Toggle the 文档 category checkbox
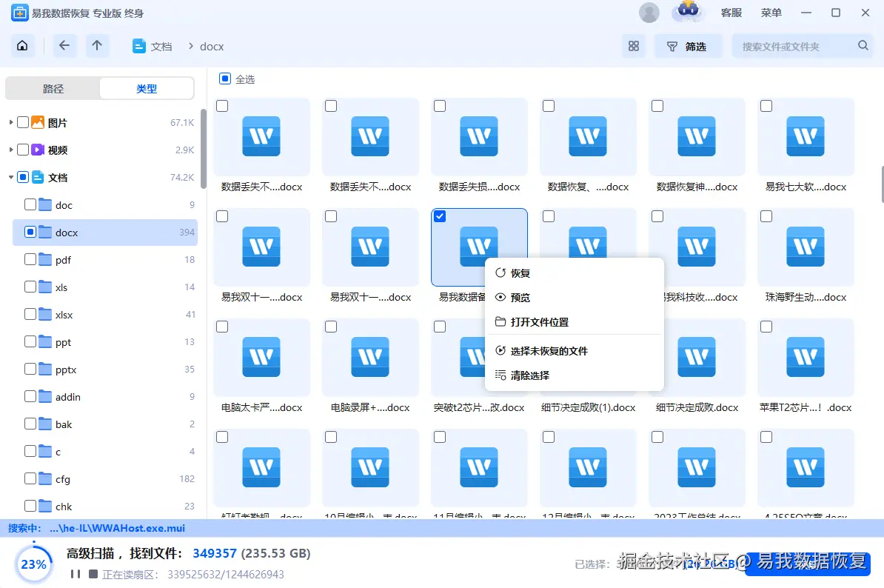884x588 pixels. (23, 178)
